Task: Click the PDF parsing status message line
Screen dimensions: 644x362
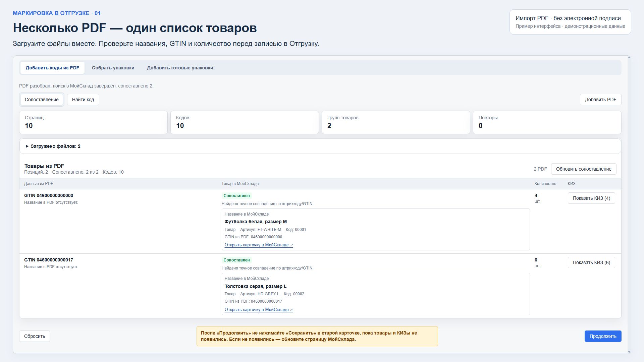Action: pos(86,86)
